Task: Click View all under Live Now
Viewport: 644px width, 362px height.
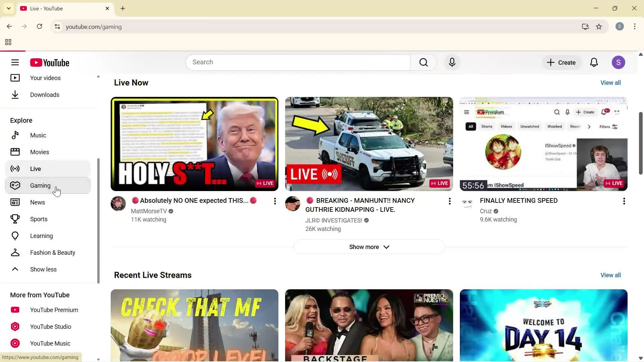Action: (x=610, y=82)
